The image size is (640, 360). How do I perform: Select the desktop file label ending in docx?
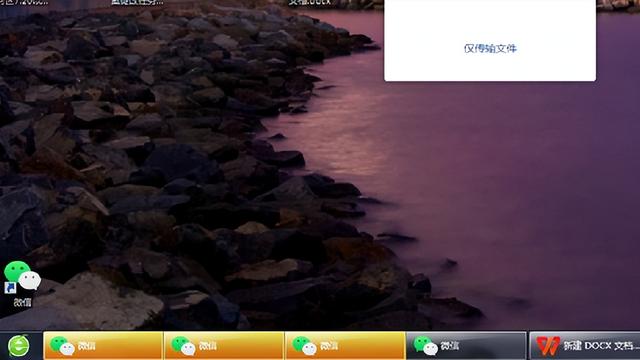click(x=309, y=2)
